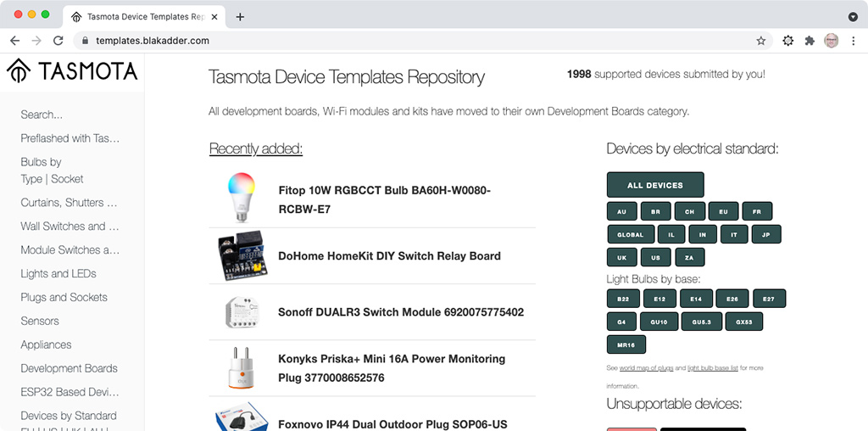Filter devices by BR standard
The image size is (868, 431).
pyautogui.click(x=655, y=211)
